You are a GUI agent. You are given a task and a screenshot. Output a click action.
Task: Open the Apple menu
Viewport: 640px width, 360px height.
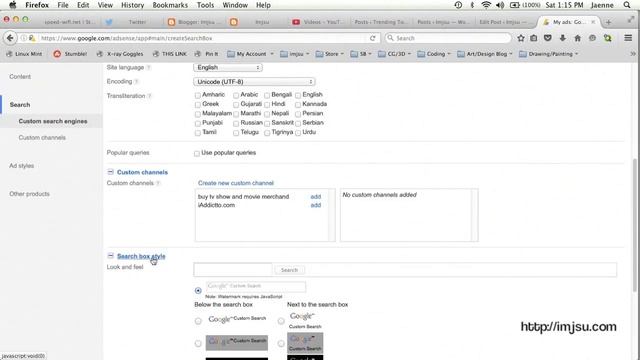tap(13, 5)
